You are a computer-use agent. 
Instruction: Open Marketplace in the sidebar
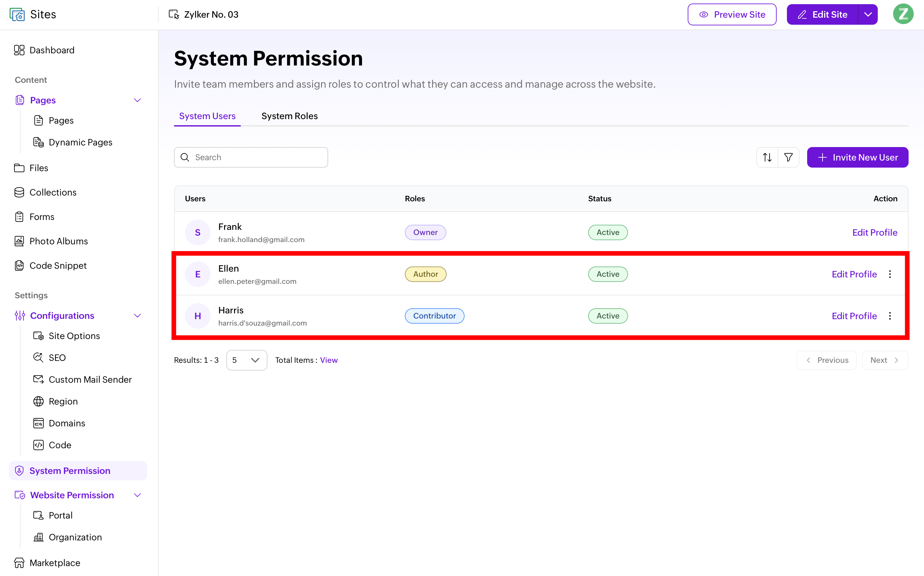click(47, 563)
